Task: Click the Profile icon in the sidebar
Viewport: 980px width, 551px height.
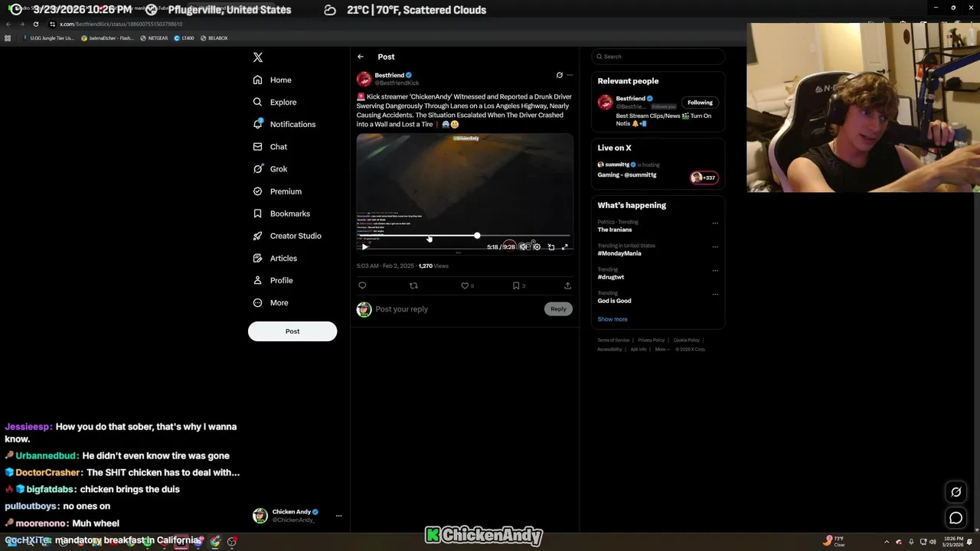Action: pyautogui.click(x=257, y=280)
